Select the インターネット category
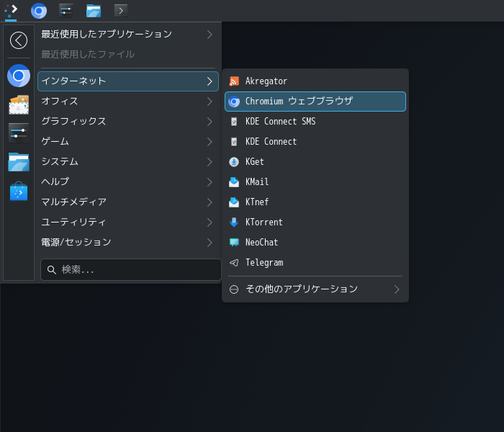 click(x=128, y=81)
